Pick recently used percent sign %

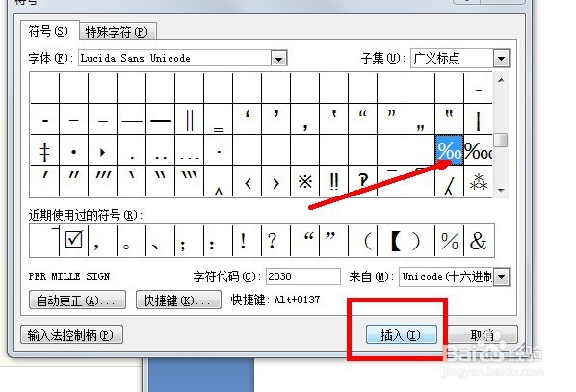click(449, 241)
